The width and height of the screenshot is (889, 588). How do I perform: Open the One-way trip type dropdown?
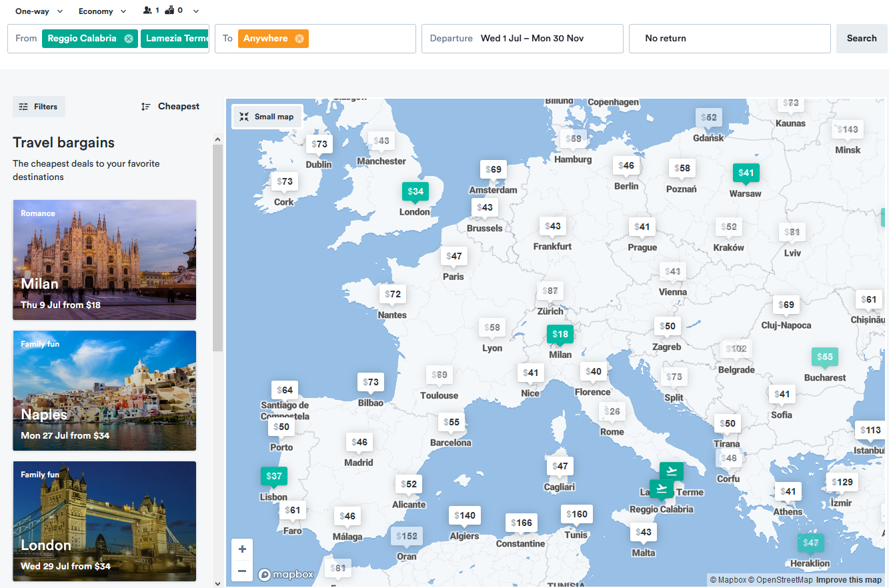click(x=39, y=11)
